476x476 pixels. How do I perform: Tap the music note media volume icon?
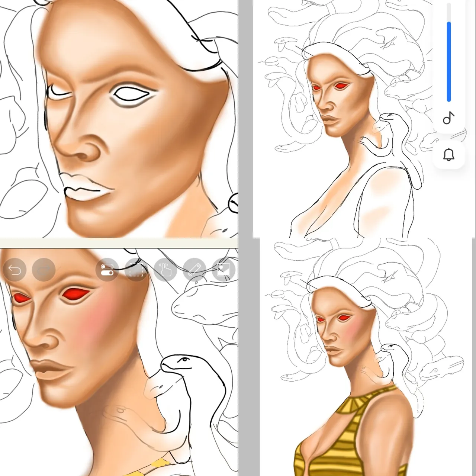click(449, 118)
